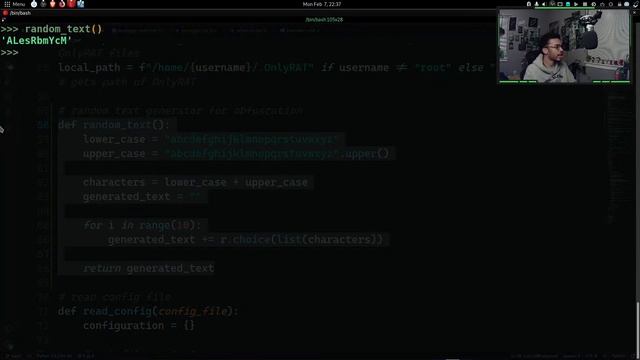Viewport: 640px width, 360px height.
Task: Click the random_text() command in terminal
Action: point(63,29)
